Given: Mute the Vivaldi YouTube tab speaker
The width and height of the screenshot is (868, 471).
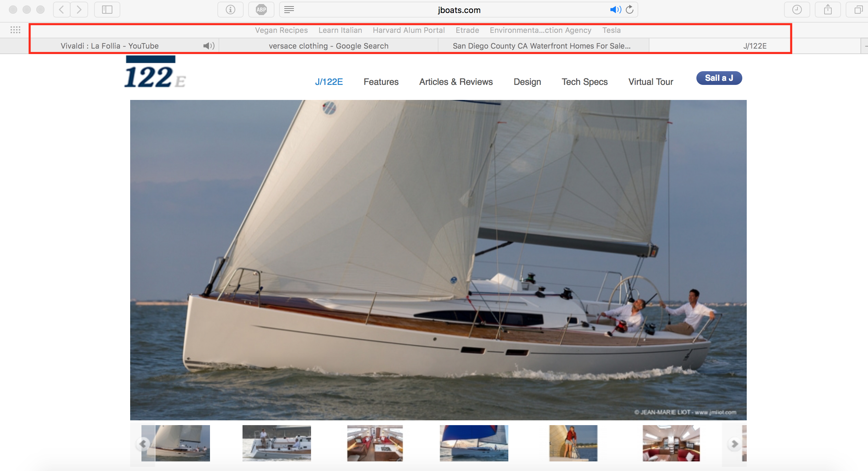Looking at the screenshot, I should pyautogui.click(x=209, y=46).
